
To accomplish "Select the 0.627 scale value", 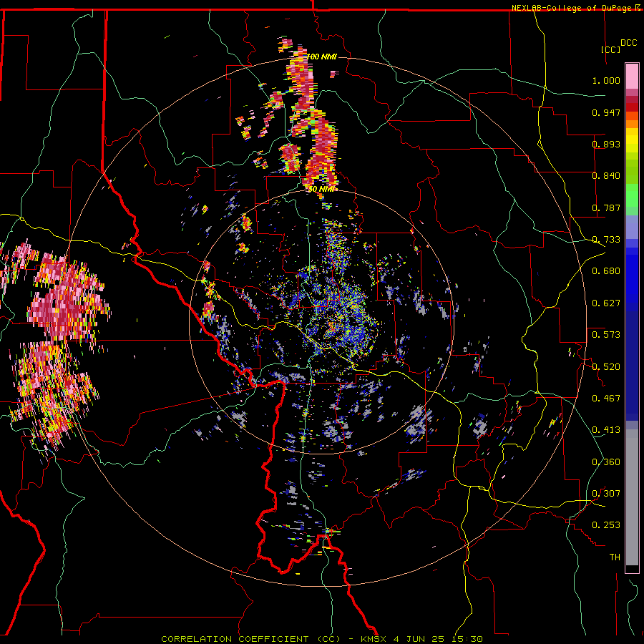I will (x=606, y=303).
